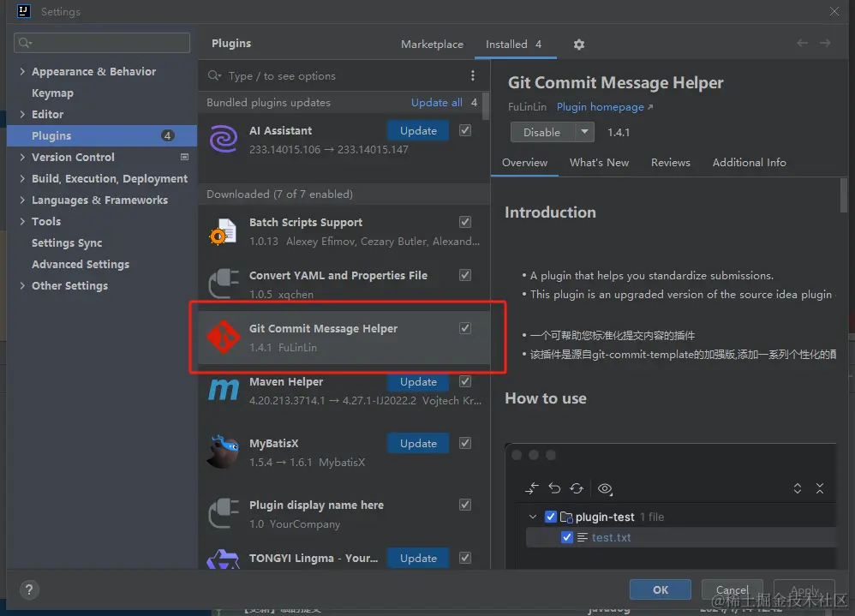Go forward with the right arrow
This screenshot has width=855, height=616.
(x=825, y=43)
